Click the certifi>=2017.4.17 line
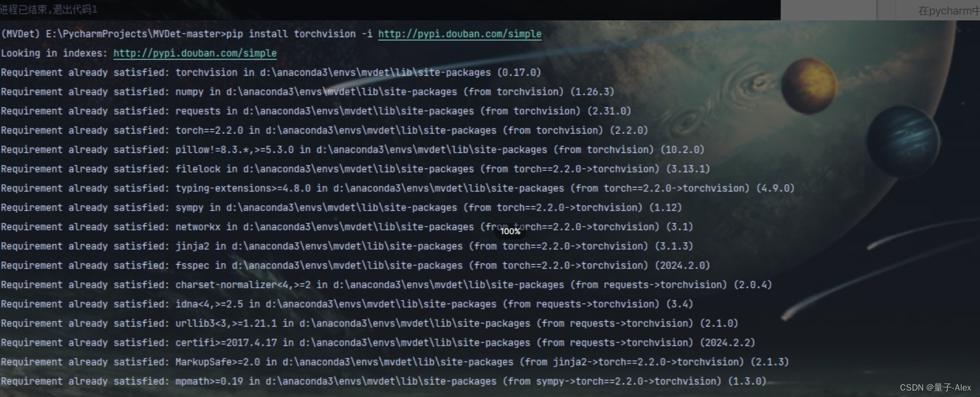The image size is (980, 397). click(x=378, y=342)
